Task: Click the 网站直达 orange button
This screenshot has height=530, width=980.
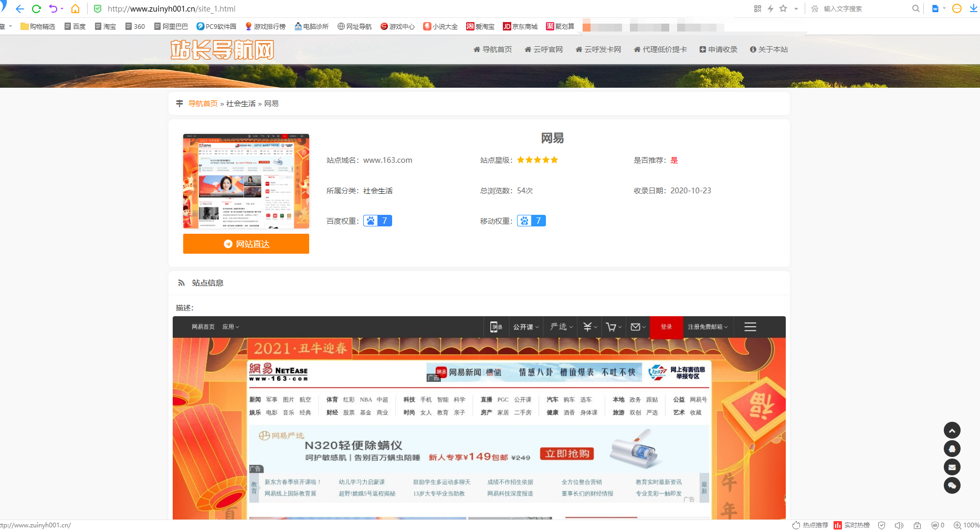Action: (246, 244)
